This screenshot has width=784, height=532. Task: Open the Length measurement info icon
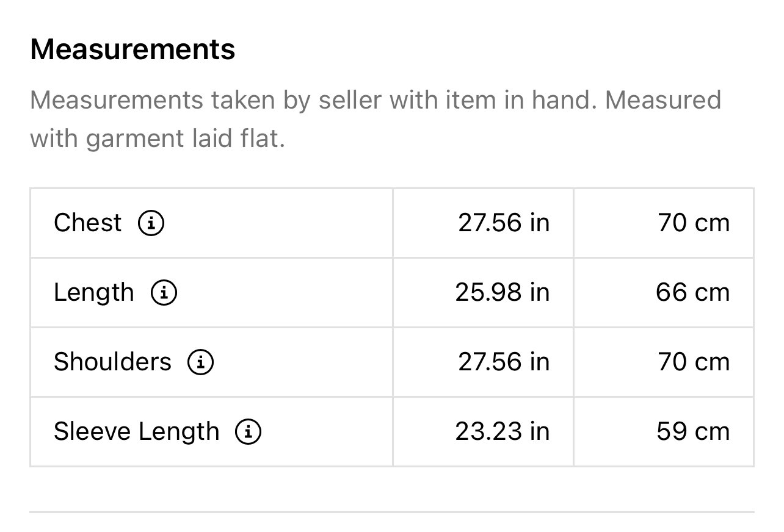click(164, 293)
